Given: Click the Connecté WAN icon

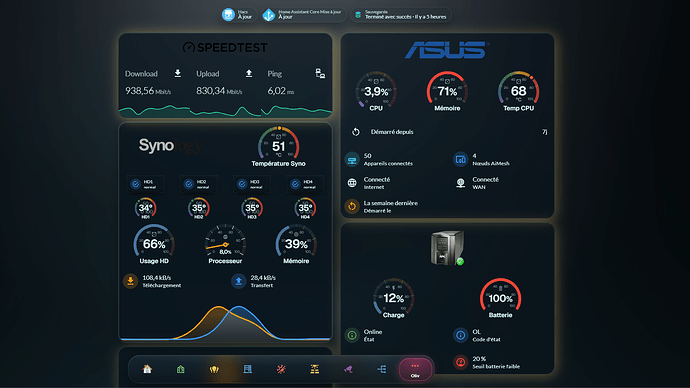Looking at the screenshot, I should (460, 183).
